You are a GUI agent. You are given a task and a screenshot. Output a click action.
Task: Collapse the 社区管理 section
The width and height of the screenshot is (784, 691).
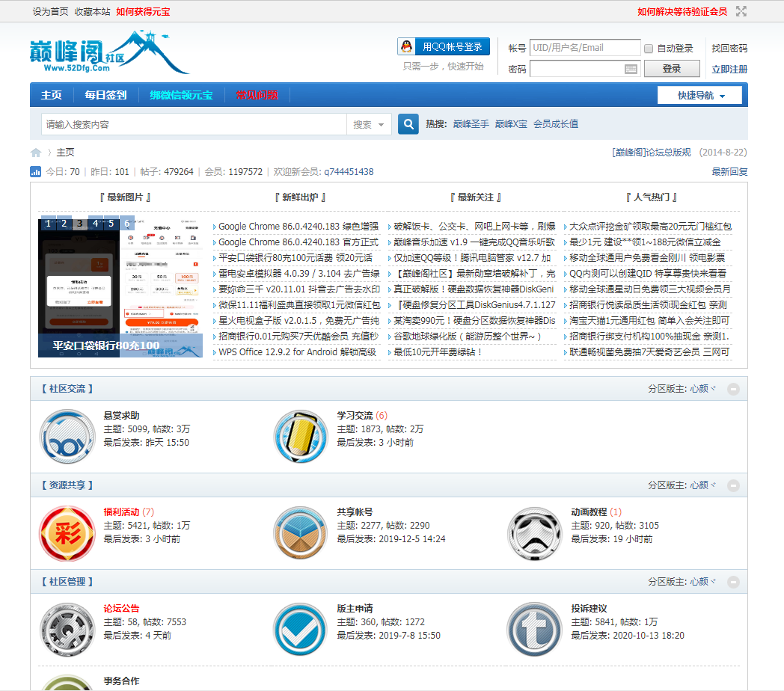click(x=734, y=582)
